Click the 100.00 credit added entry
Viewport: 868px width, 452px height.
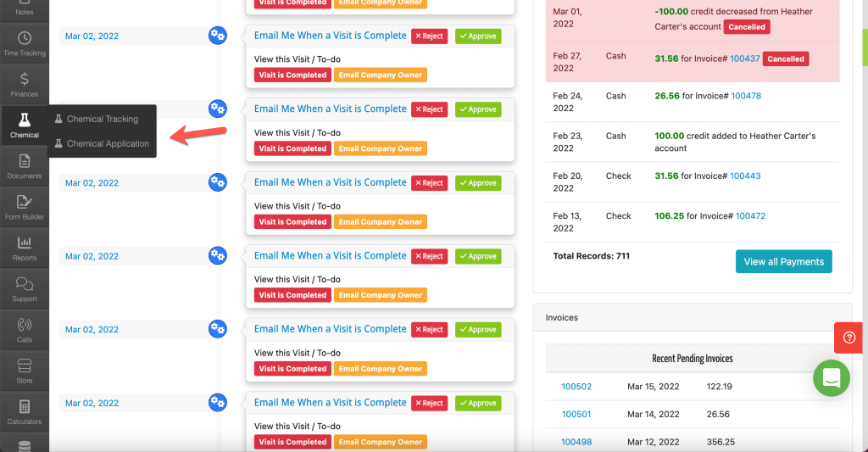point(735,142)
